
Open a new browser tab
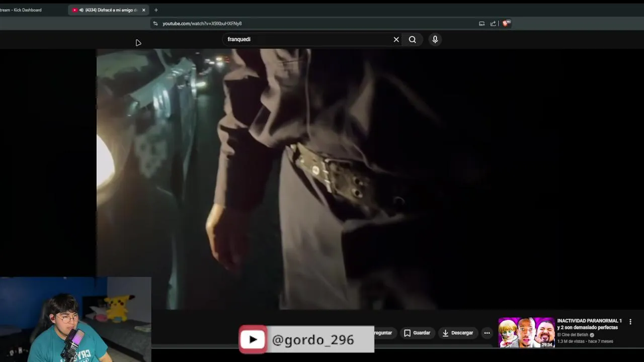point(156,10)
